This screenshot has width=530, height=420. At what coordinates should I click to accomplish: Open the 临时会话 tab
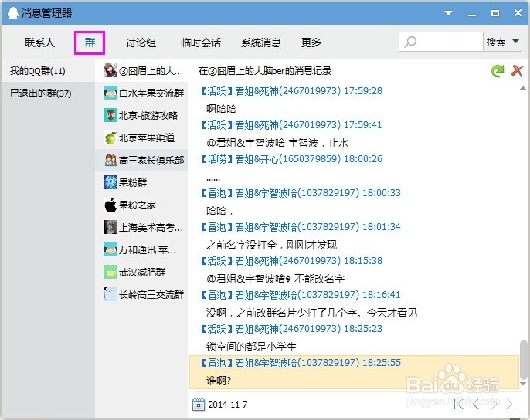pos(201,42)
